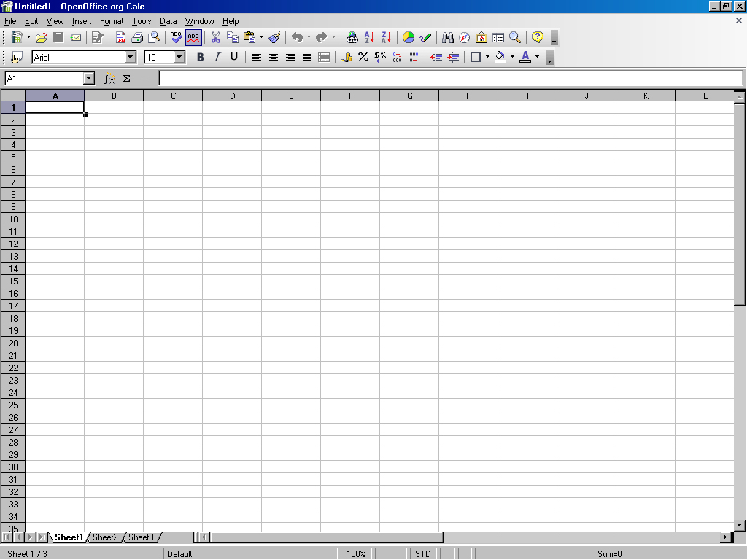Expand the Name Box dropdown arrow
747x560 pixels.
89,78
